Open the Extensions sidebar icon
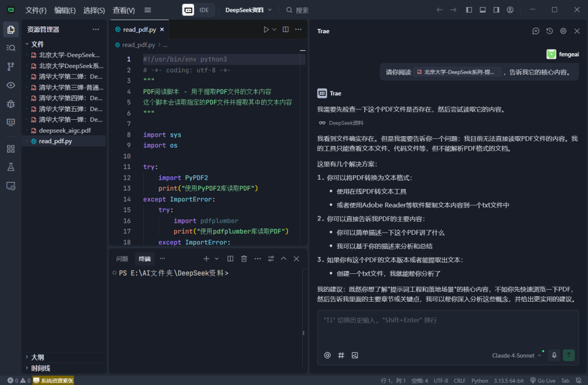The width and height of the screenshot is (588, 385). click(10, 149)
